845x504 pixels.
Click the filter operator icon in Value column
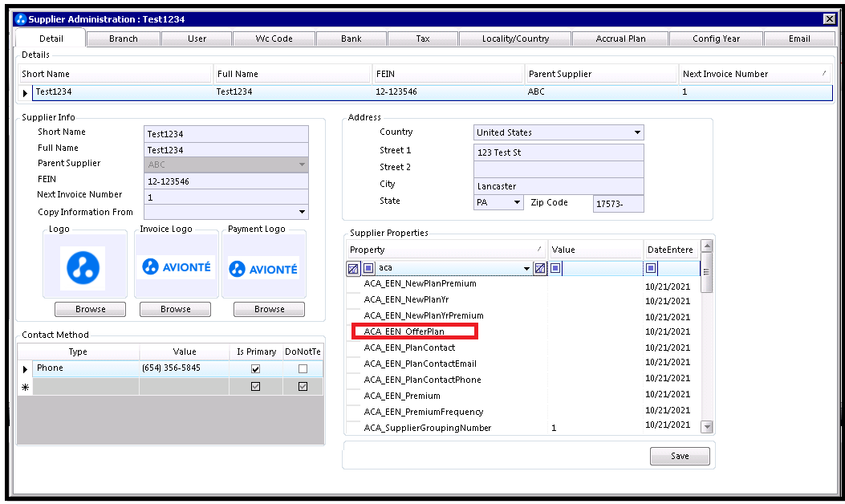coord(555,268)
